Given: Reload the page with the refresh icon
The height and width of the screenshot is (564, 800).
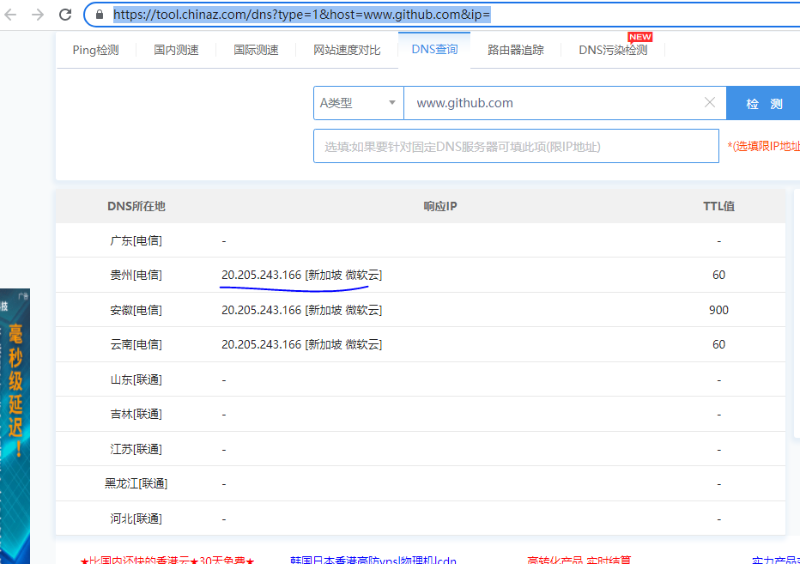Looking at the screenshot, I should point(65,14).
